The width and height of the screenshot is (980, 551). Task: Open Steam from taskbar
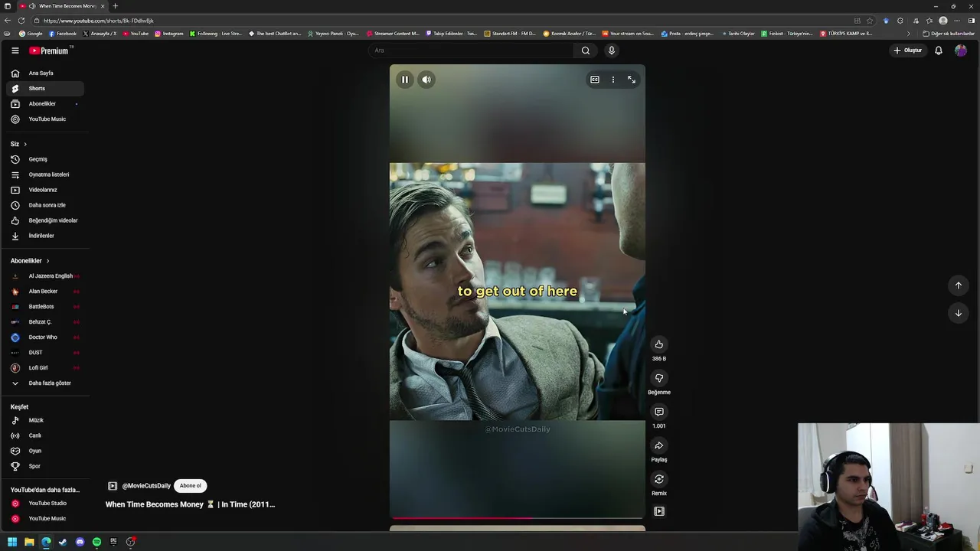tap(63, 542)
